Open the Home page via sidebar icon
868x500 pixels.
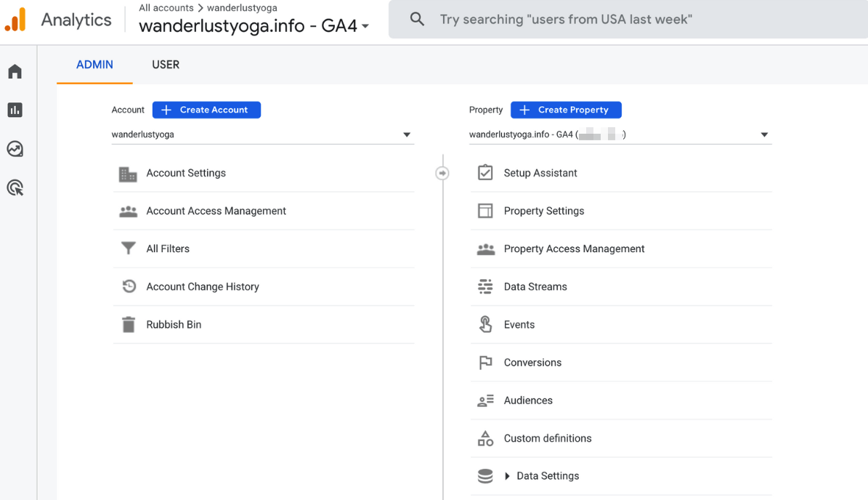(15, 70)
